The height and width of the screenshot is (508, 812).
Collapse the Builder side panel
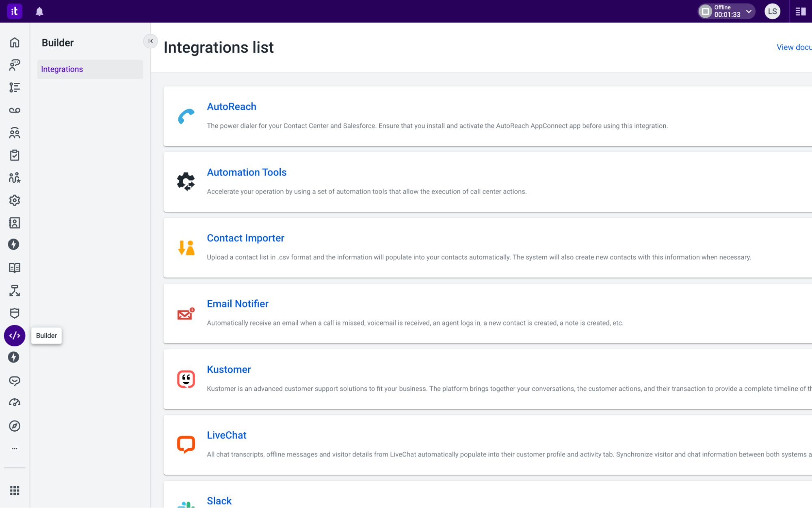[x=150, y=41]
